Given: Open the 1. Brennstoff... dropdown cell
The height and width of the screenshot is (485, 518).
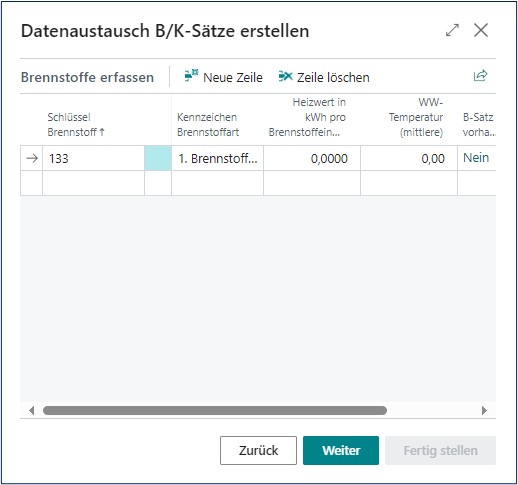Looking at the screenshot, I should coord(217,158).
